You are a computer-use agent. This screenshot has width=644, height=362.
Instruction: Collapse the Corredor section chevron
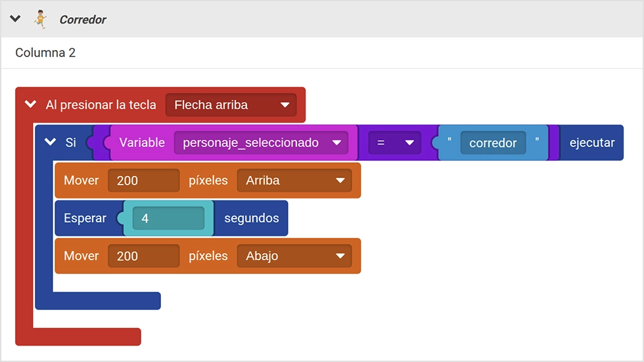[x=15, y=19]
